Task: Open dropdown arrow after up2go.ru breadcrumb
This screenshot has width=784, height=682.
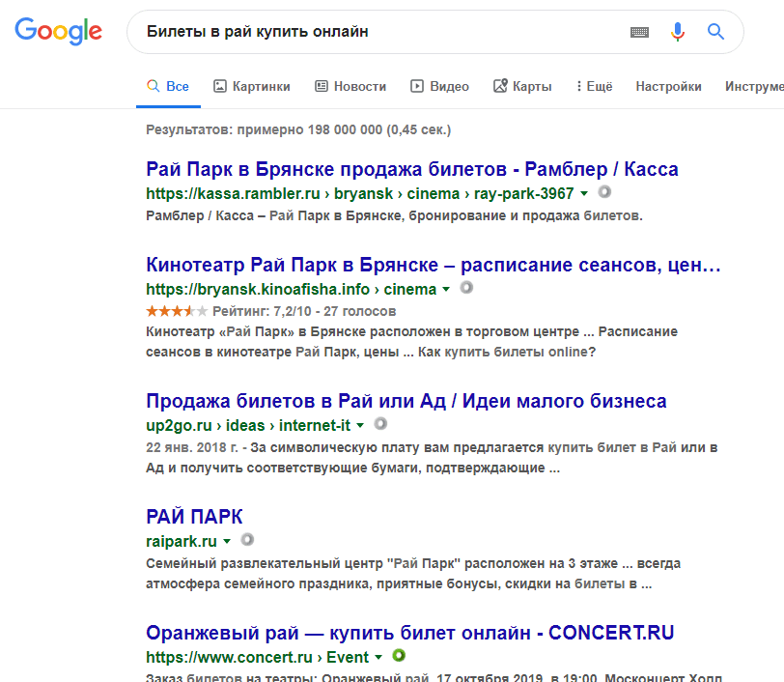Action: tap(360, 426)
